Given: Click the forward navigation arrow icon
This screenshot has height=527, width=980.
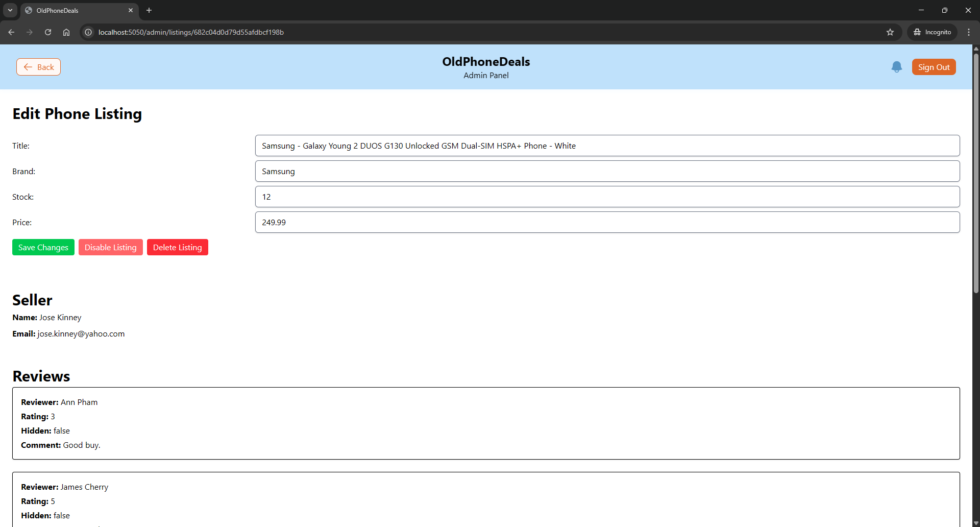Looking at the screenshot, I should (x=29, y=32).
